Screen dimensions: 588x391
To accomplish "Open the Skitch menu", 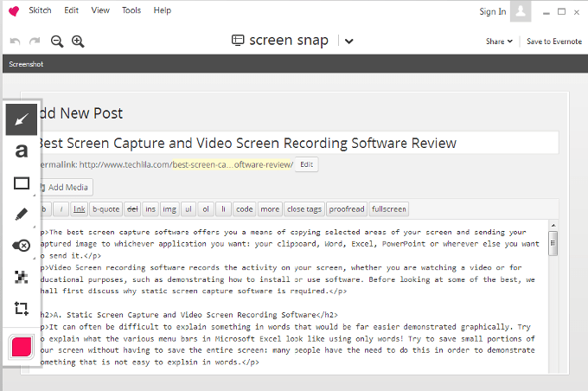I will pos(40,10).
